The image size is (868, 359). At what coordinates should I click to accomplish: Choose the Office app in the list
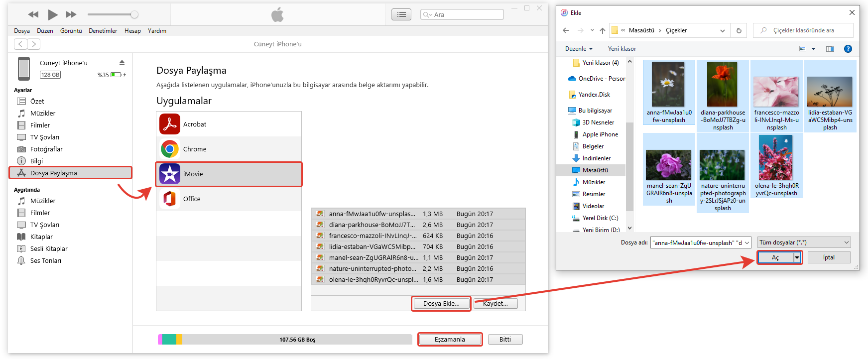pyautogui.click(x=192, y=199)
